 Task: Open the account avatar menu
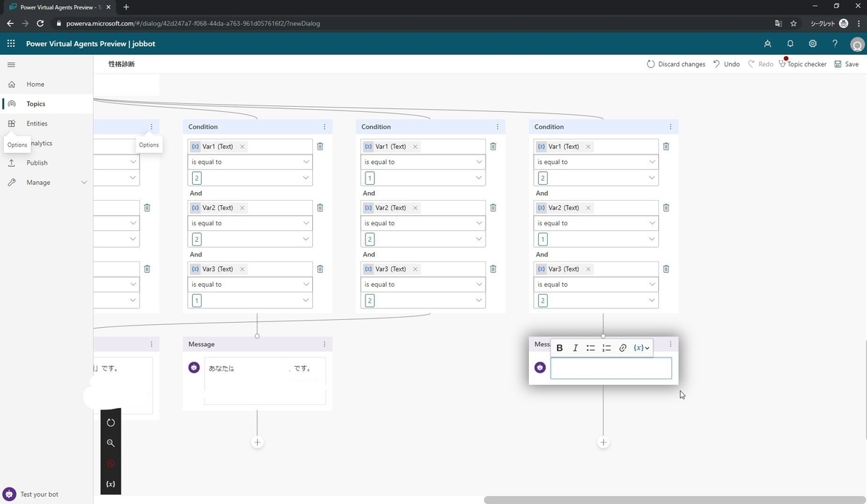(857, 44)
